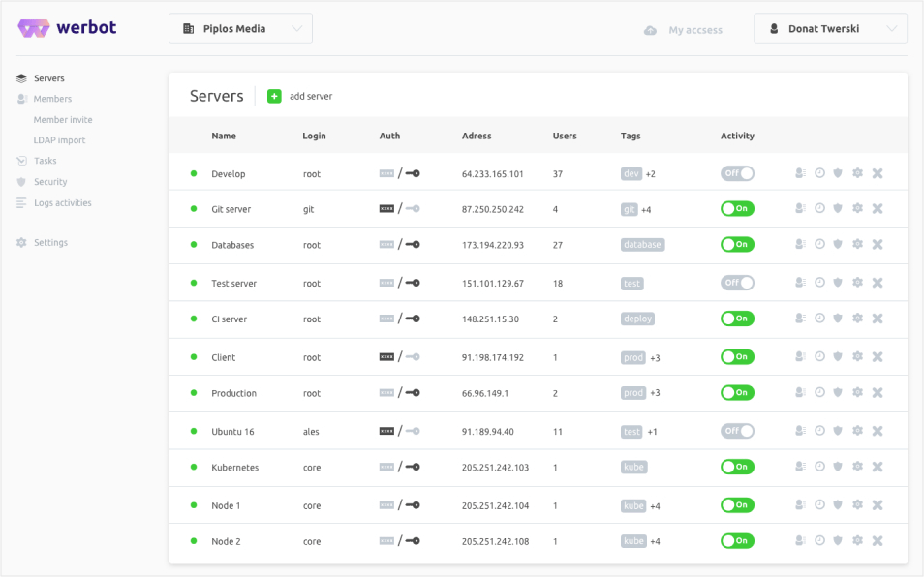Screen dimensions: 924x577
Task: Open gear settings for Test server
Action: coord(857,283)
